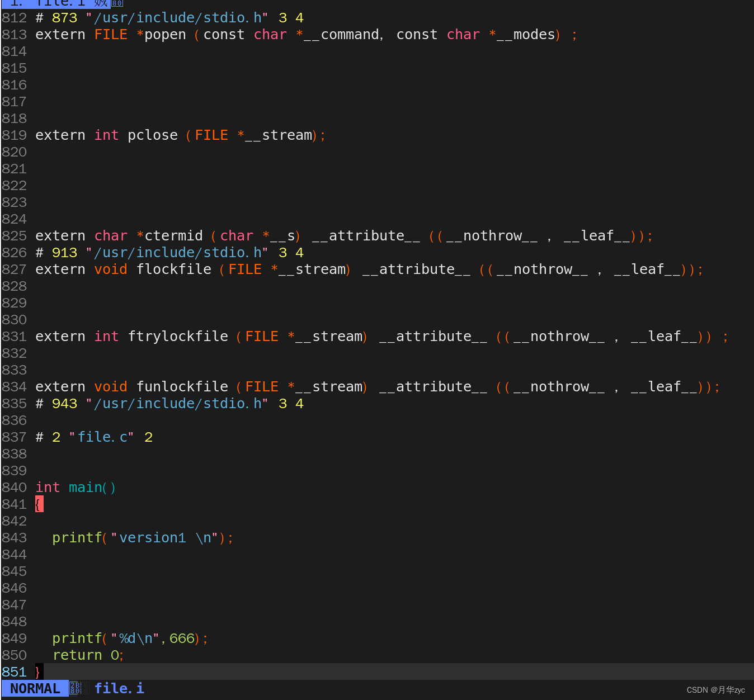
Task: Click line number 830 in the gutter
Action: coord(14,320)
